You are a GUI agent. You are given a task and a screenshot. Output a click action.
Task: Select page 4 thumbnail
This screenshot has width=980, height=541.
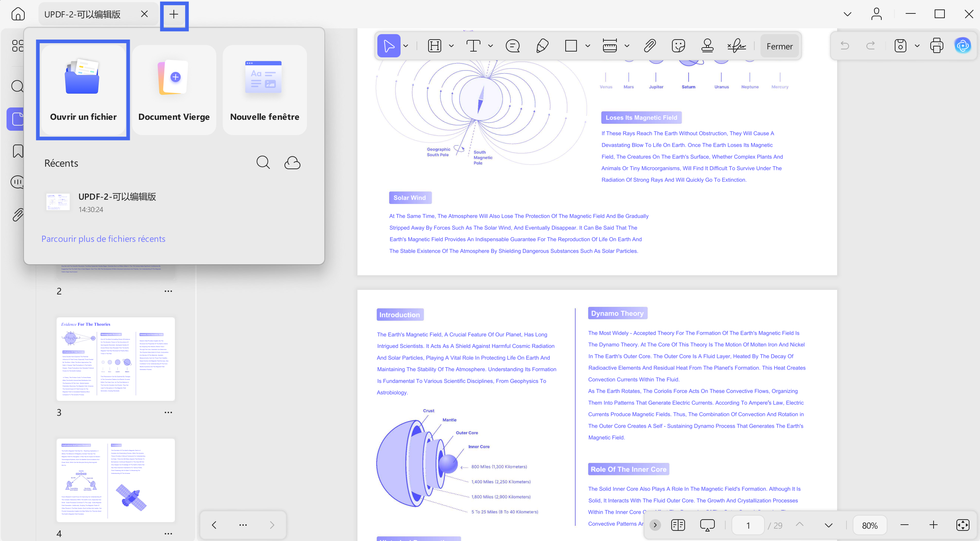[116, 480]
